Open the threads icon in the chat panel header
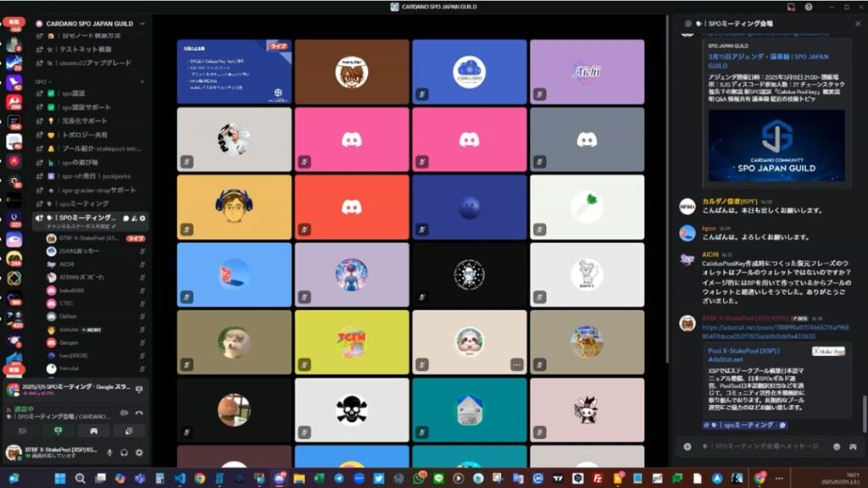Screen dimensions: 868x488 (x=687, y=24)
